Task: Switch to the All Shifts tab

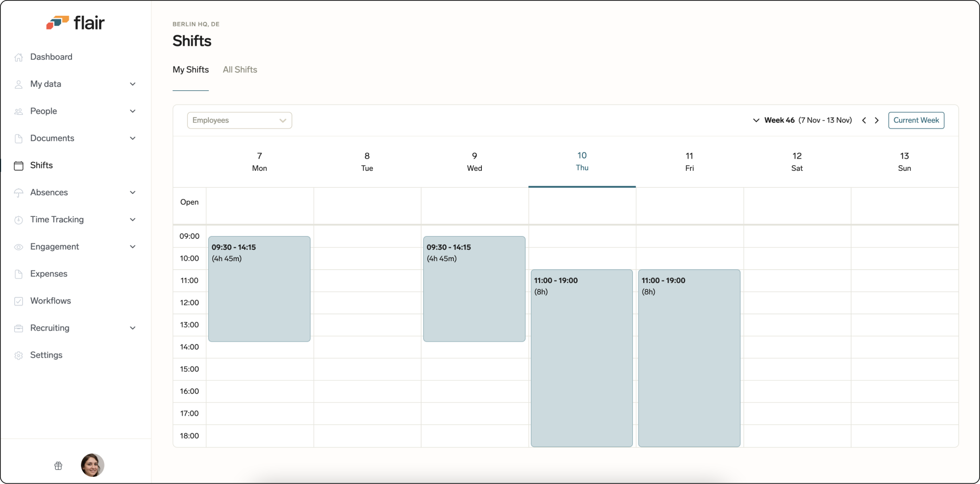Action: tap(240, 70)
